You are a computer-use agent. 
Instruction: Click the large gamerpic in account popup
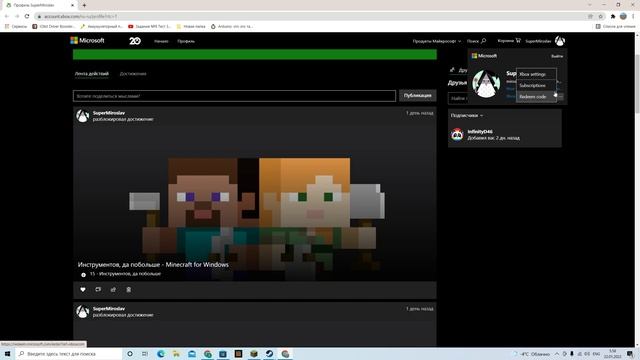(x=486, y=84)
